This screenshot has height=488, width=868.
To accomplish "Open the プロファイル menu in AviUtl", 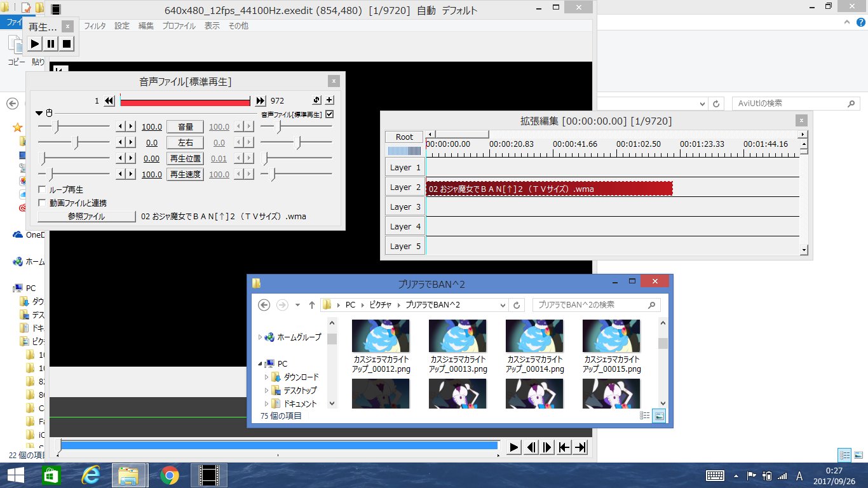I will (x=179, y=26).
